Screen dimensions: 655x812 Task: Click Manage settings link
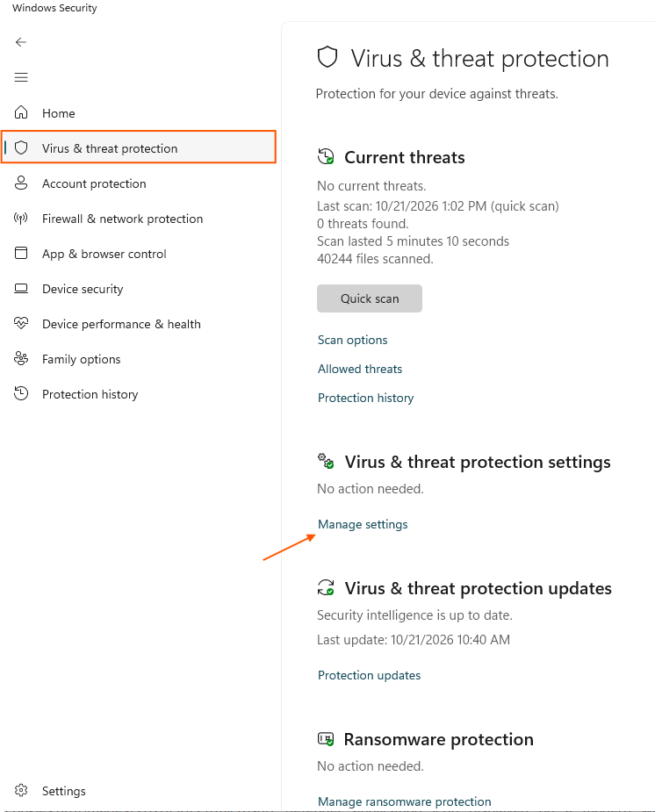tap(363, 524)
